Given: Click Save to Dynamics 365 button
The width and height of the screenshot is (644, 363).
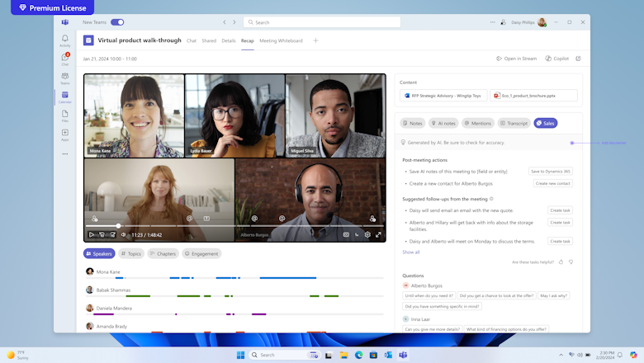Looking at the screenshot, I should point(552,171).
